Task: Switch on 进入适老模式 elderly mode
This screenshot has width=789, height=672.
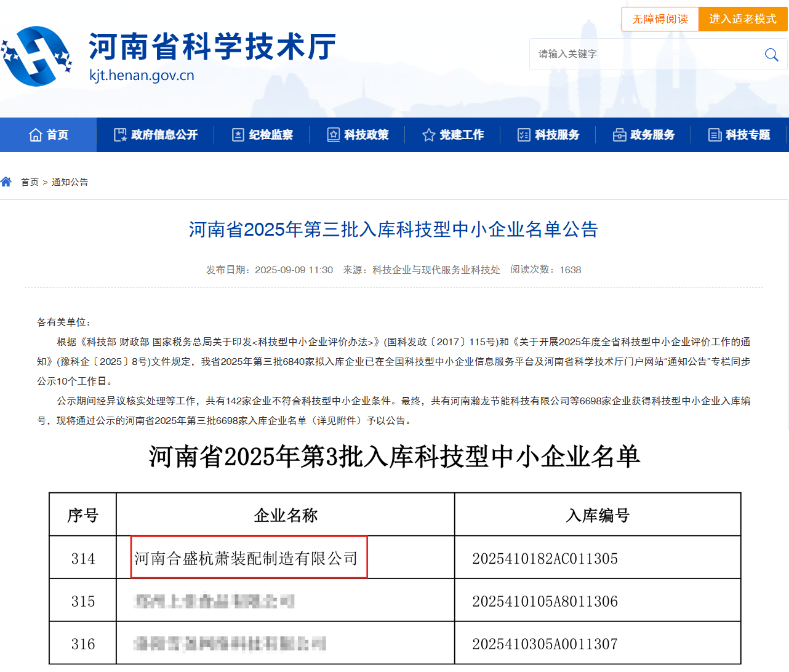Action: click(x=743, y=19)
